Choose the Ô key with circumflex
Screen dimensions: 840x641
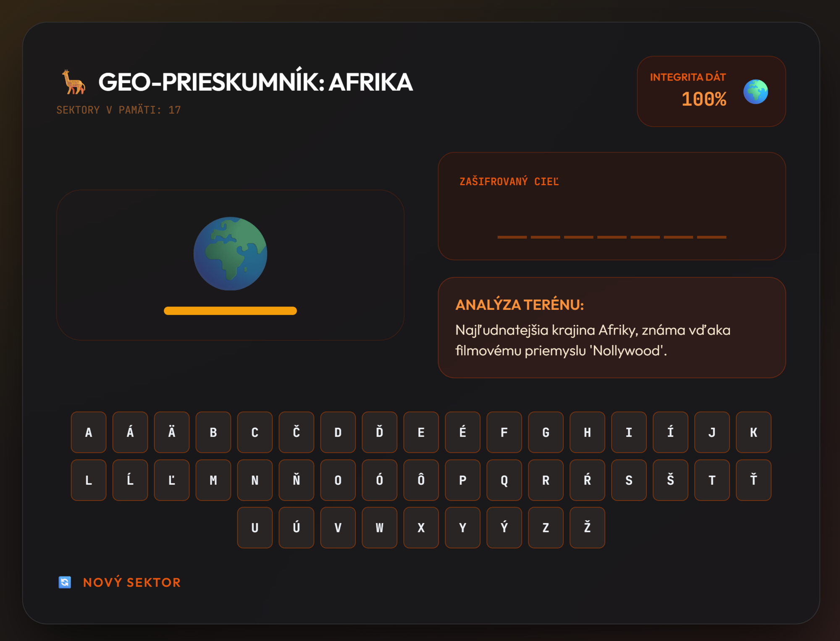[x=421, y=480]
